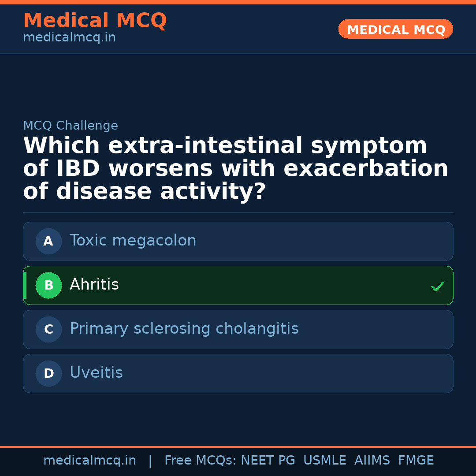Click the green accent bar beside option B
476x476 pixels.
[25, 285]
